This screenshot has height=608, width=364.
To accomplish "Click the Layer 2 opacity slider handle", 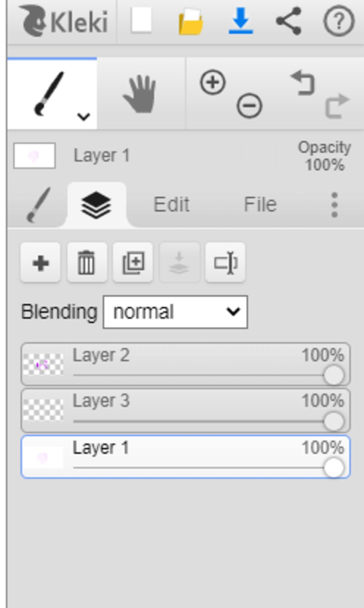I will pos(334,375).
